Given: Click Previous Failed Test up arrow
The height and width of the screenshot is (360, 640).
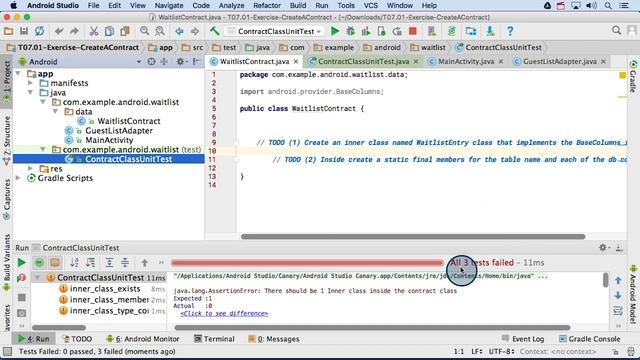Looking at the screenshot, I should 144,262.
